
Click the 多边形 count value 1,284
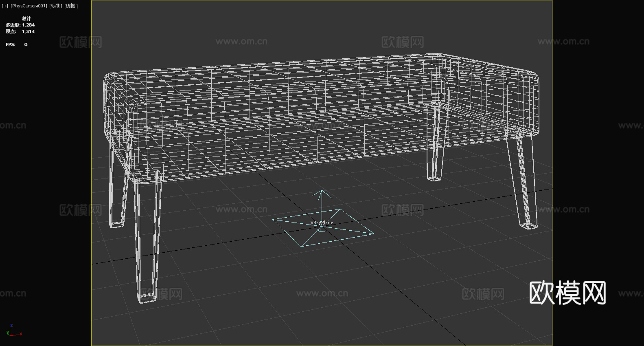[x=28, y=25]
